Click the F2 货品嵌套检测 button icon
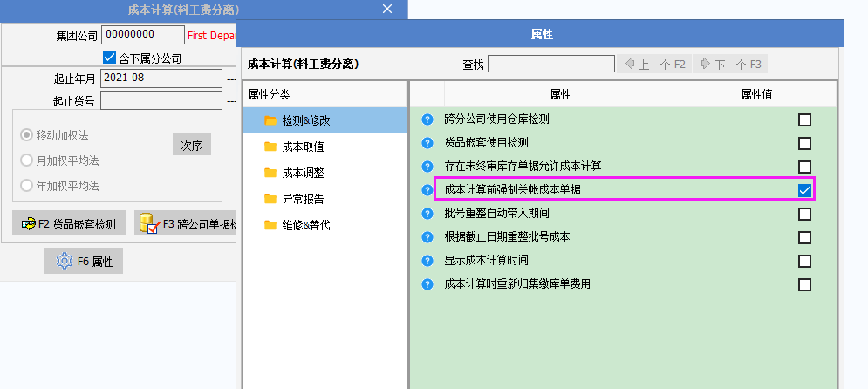 [x=28, y=223]
